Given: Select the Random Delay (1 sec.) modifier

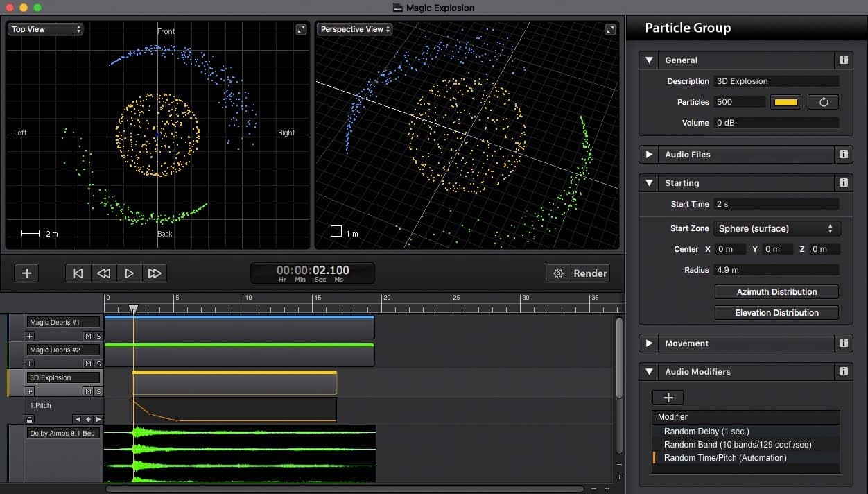Looking at the screenshot, I should (746, 432).
